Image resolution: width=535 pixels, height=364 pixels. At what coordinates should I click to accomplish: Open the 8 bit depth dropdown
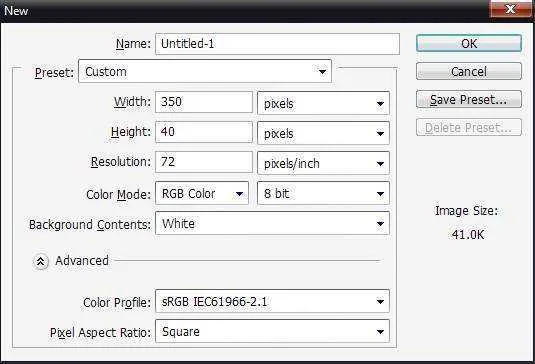pyautogui.click(x=323, y=193)
